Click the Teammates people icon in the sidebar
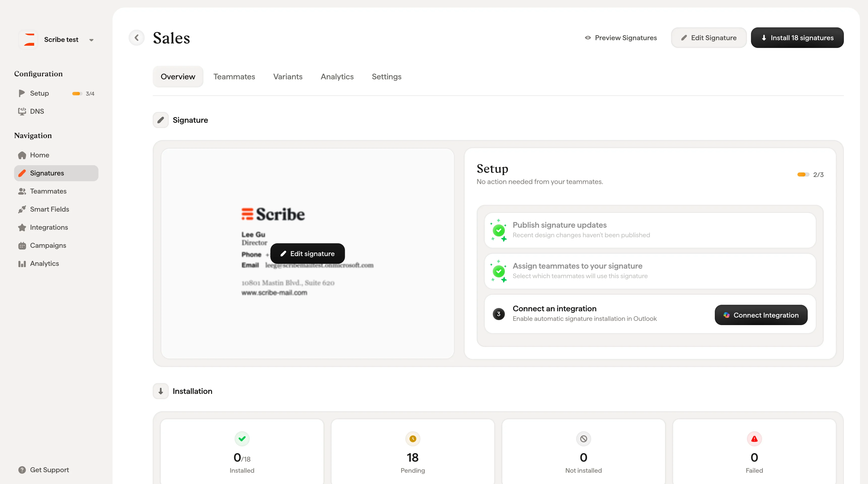Viewport: 868px width, 484px height. click(22, 191)
